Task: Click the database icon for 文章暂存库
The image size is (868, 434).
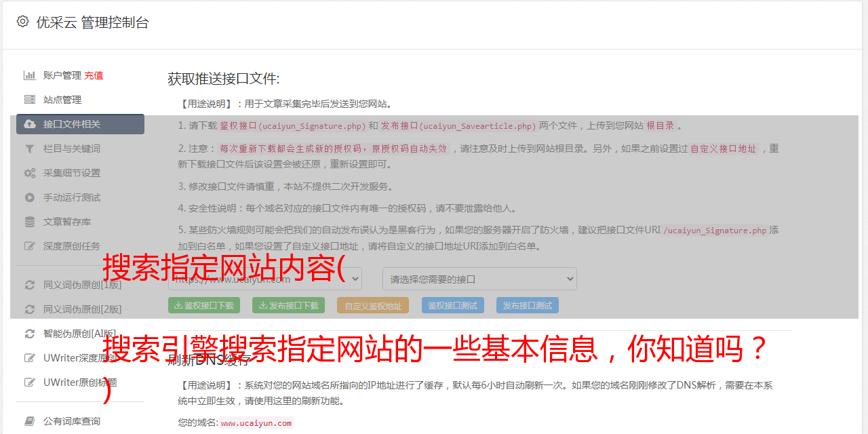Action: [x=30, y=222]
